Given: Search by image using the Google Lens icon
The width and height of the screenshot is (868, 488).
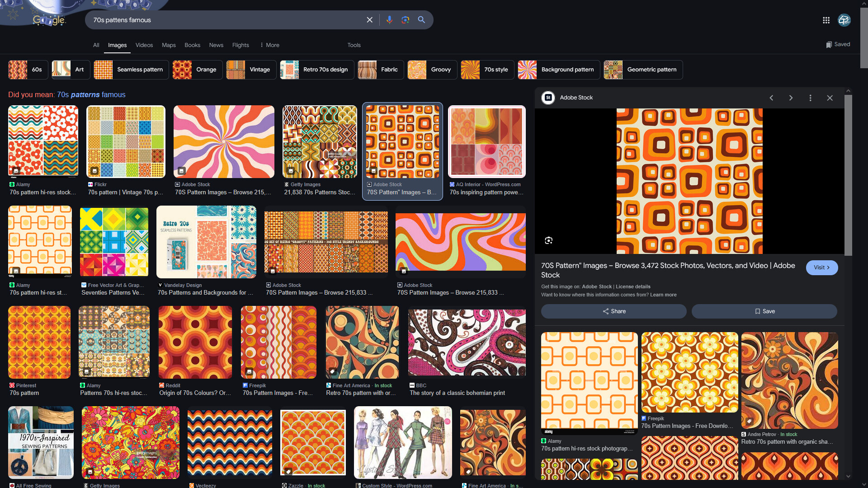Looking at the screenshot, I should click(x=405, y=20).
